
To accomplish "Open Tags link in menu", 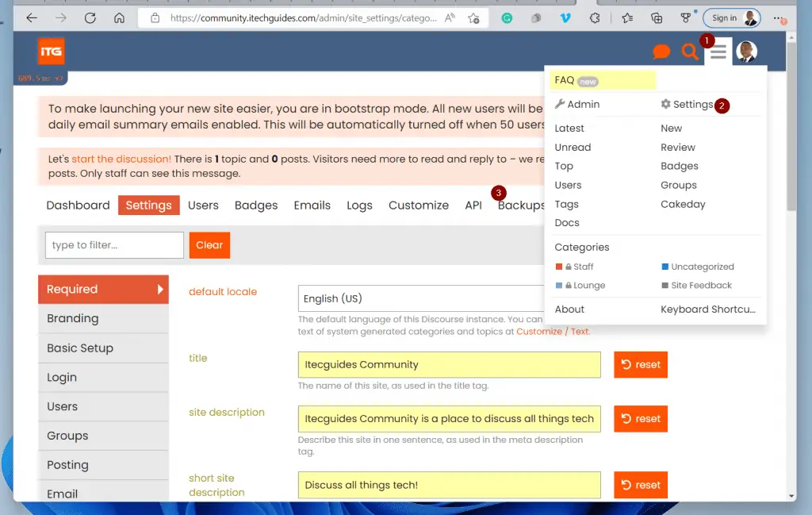I will pos(566,204).
